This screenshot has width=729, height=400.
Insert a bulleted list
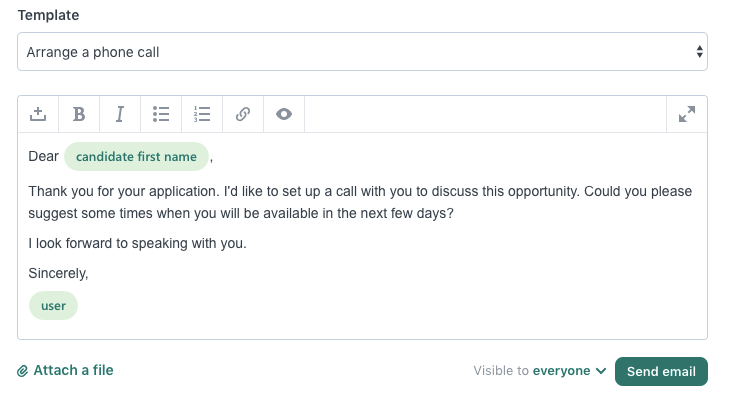(161, 114)
